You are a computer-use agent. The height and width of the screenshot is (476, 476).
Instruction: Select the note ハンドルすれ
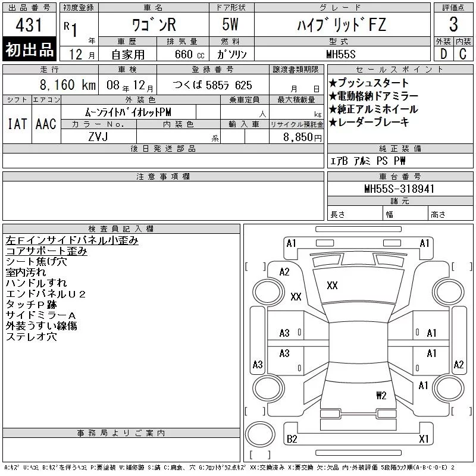[x=36, y=283]
